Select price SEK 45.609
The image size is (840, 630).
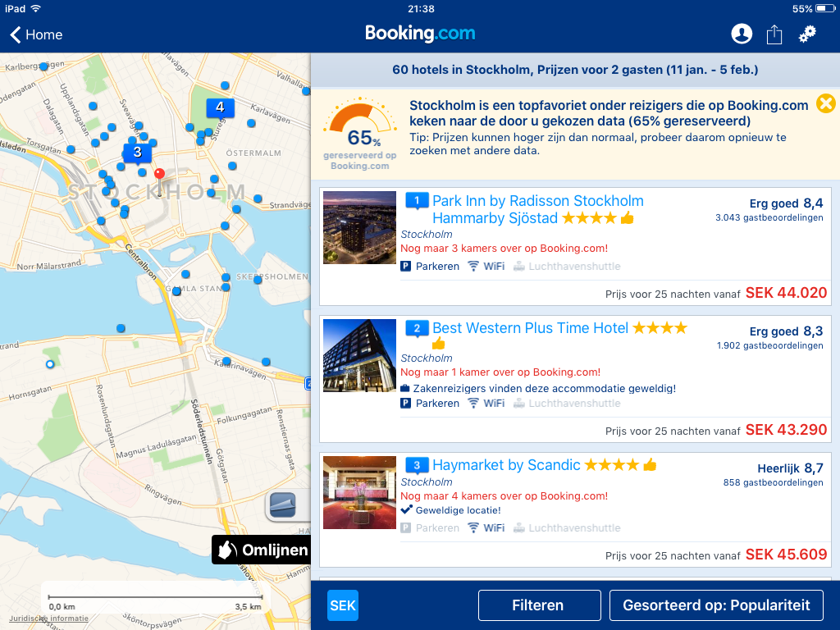(x=786, y=555)
